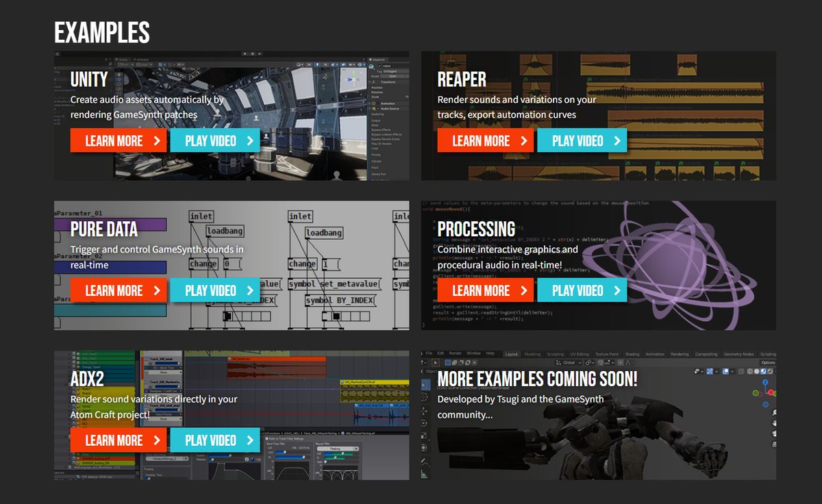This screenshot has width=822, height=504.
Task: Click Play Video for the Reaper example
Action: (582, 140)
